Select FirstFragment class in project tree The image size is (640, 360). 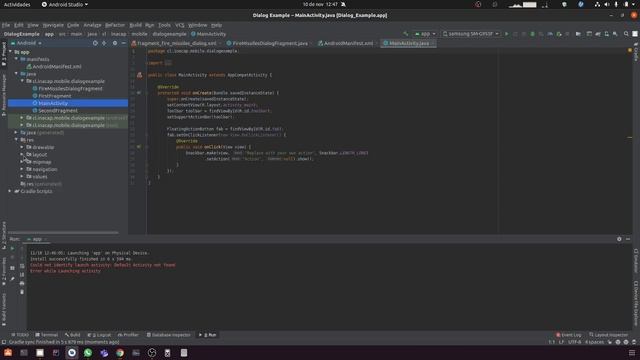[54, 96]
